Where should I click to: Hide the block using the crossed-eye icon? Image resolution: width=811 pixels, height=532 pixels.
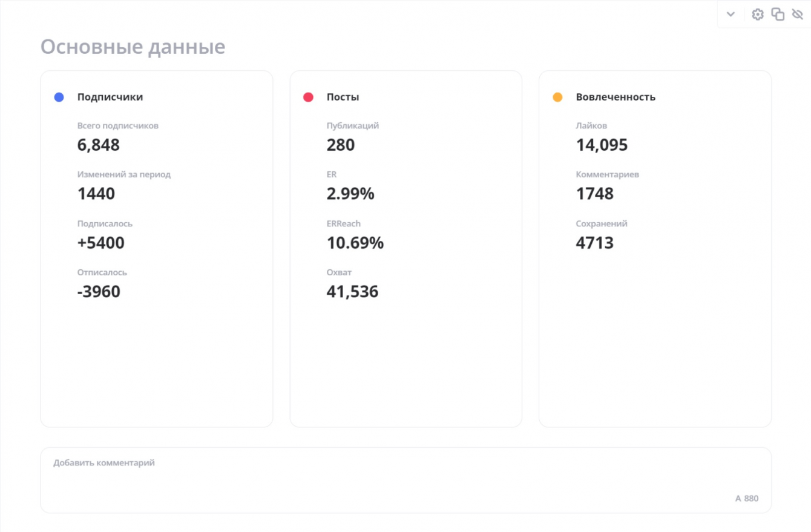[x=797, y=15]
